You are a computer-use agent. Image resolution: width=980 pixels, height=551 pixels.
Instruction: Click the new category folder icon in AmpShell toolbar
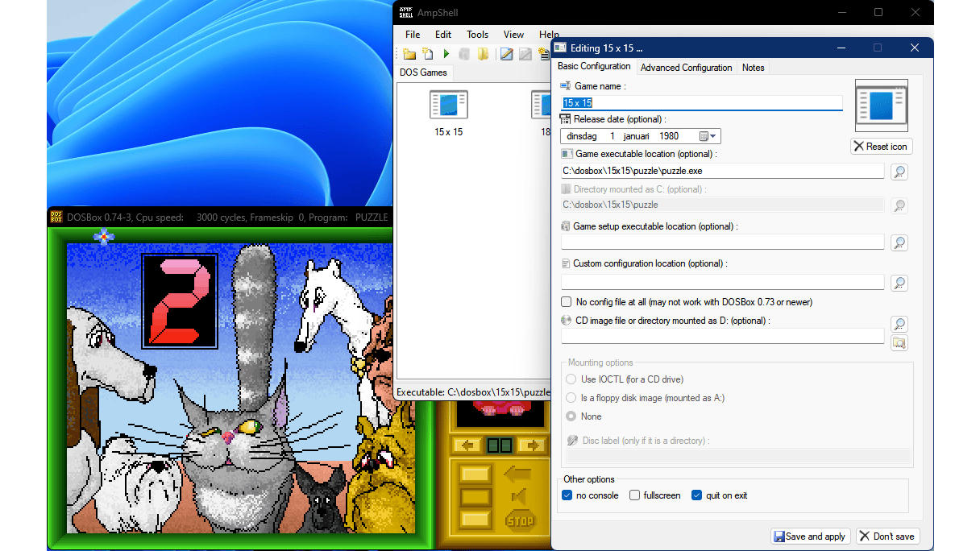409,54
